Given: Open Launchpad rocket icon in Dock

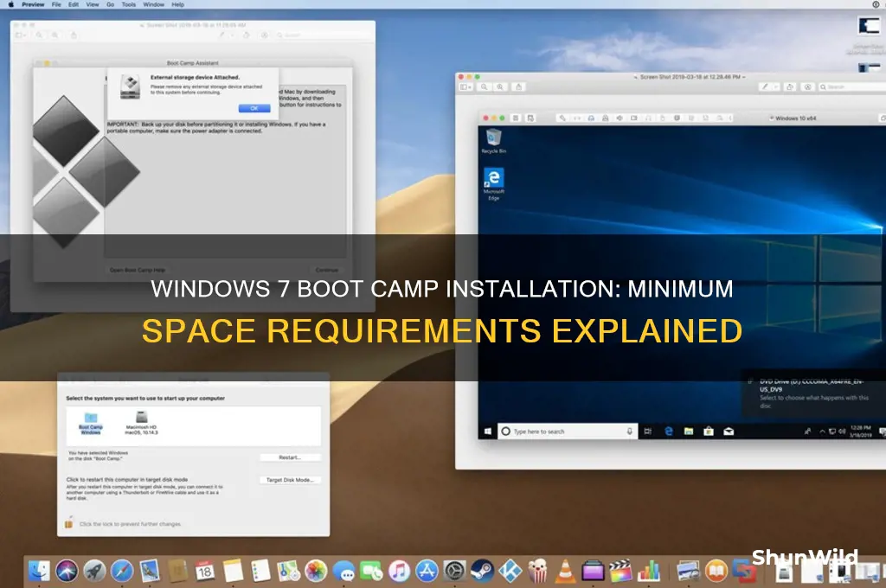Looking at the screenshot, I should (x=94, y=571).
